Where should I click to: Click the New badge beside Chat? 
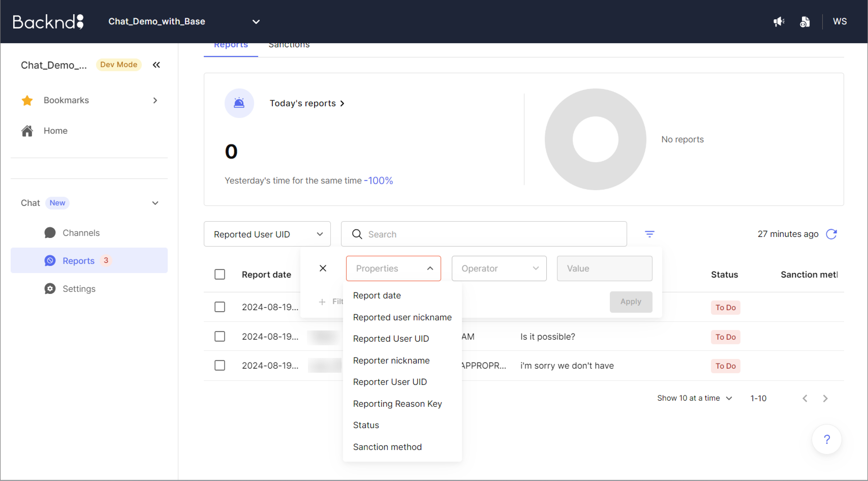pos(57,203)
